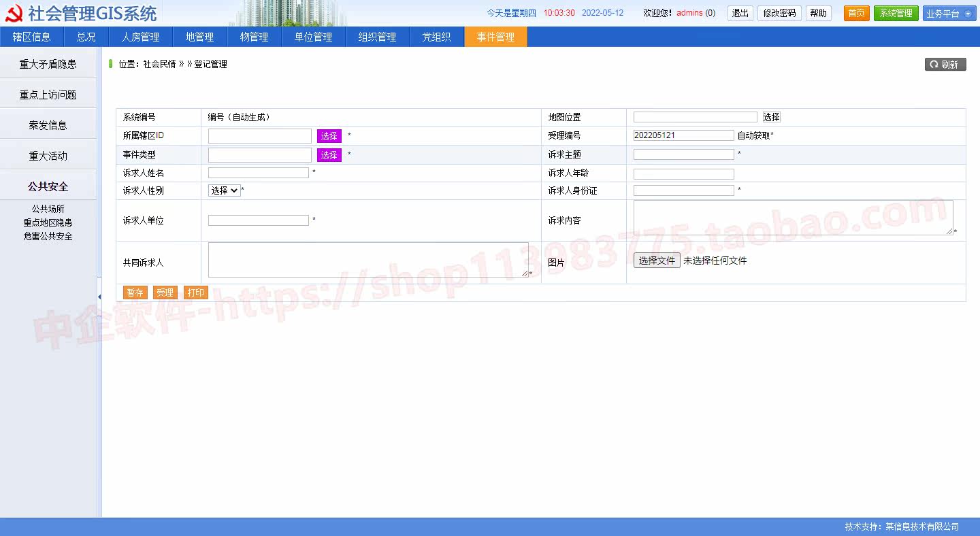980x536 pixels.
Task: Open the 修改密码 button
Action: coord(779,13)
